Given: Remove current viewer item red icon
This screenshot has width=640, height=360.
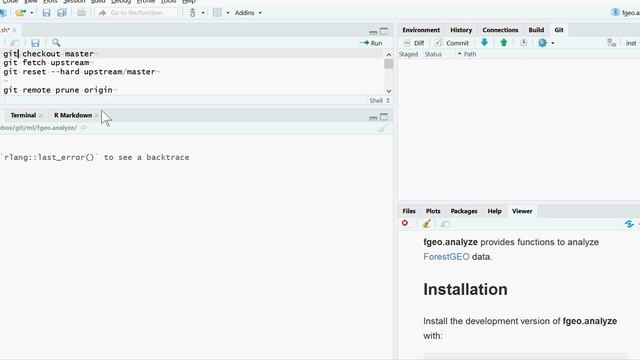Looking at the screenshot, I should tap(404, 223).
